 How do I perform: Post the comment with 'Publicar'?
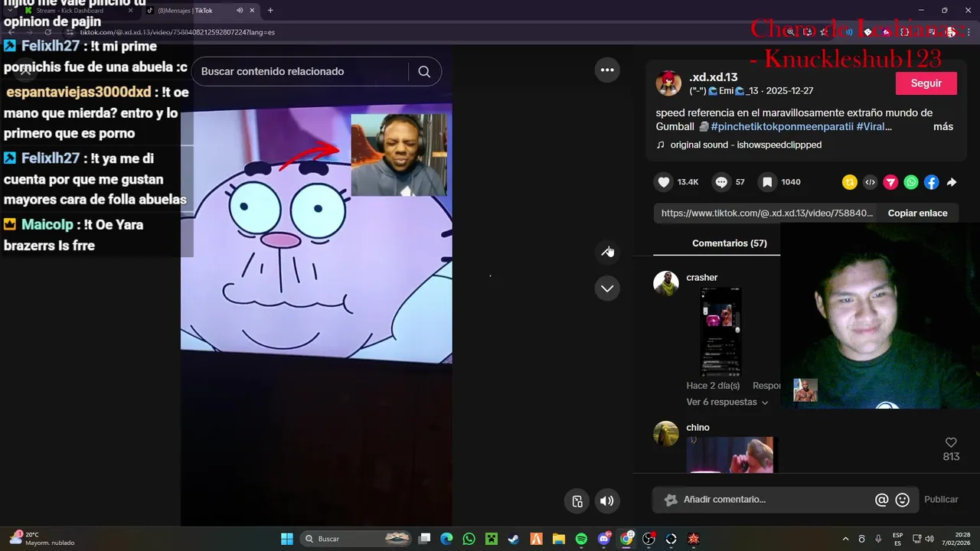pyautogui.click(x=941, y=500)
